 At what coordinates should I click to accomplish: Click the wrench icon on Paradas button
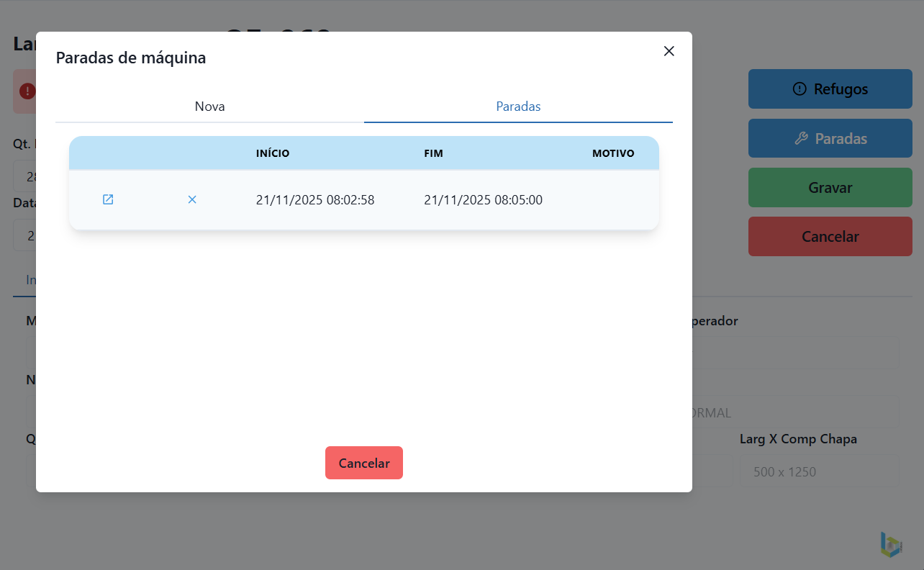801,138
